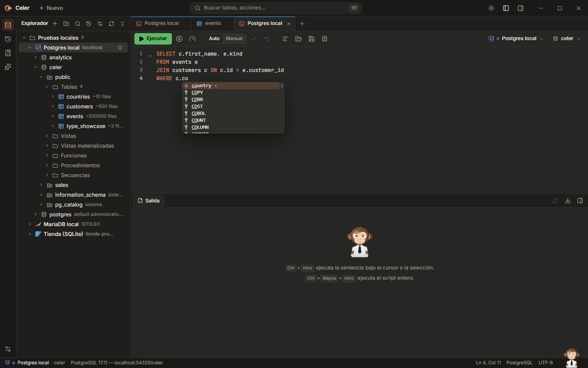588x368 pixels.
Task: Mark Postgres local as favorite with star
Action: (x=120, y=47)
